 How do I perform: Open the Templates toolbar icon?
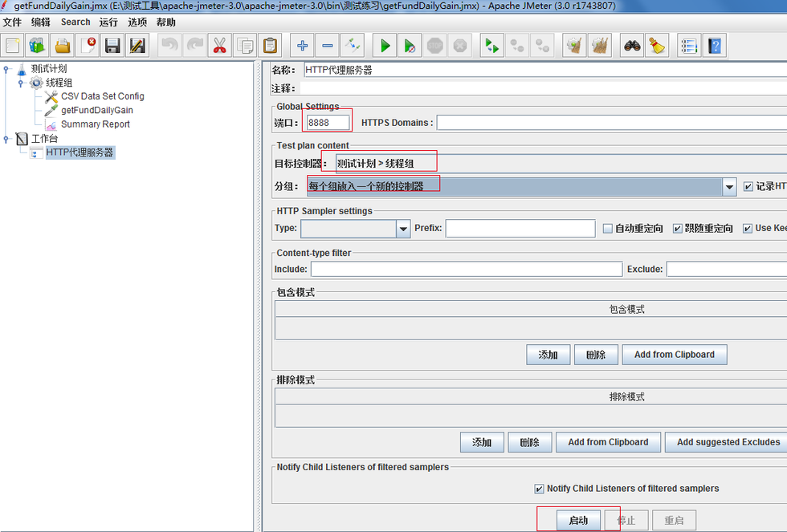37,46
